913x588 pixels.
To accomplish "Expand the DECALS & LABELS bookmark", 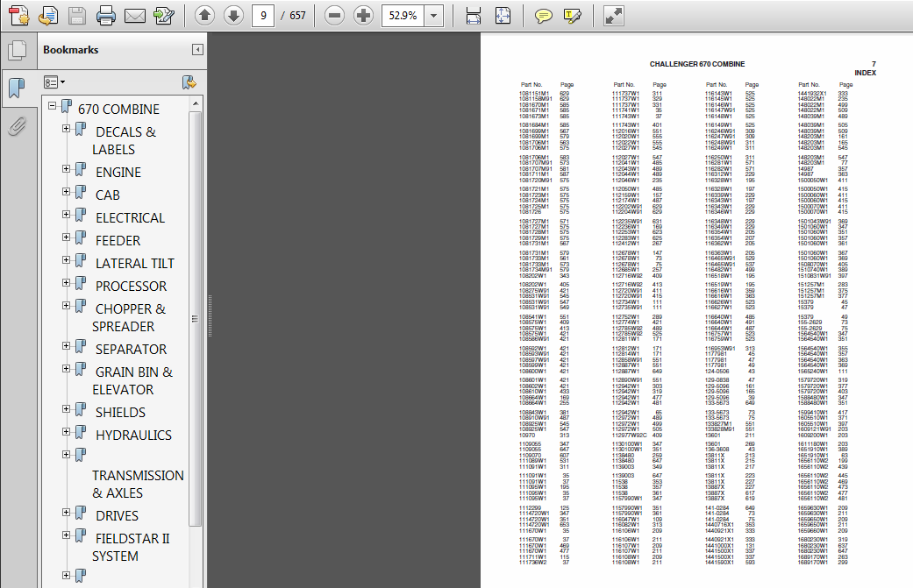I will [67, 129].
